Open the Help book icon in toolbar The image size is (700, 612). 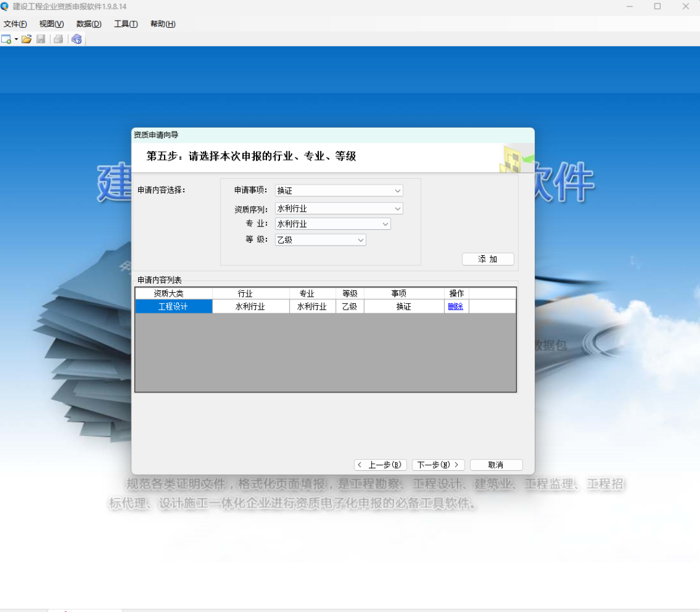tap(76, 40)
